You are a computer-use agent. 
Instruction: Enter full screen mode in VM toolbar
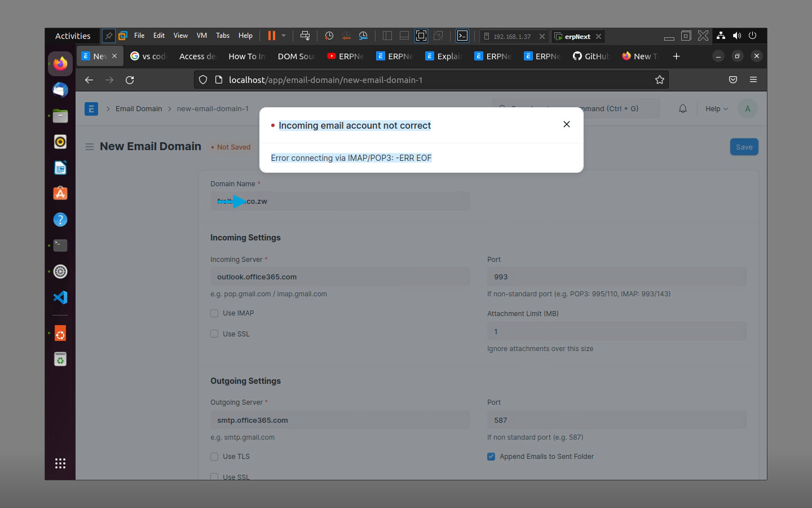tap(421, 36)
